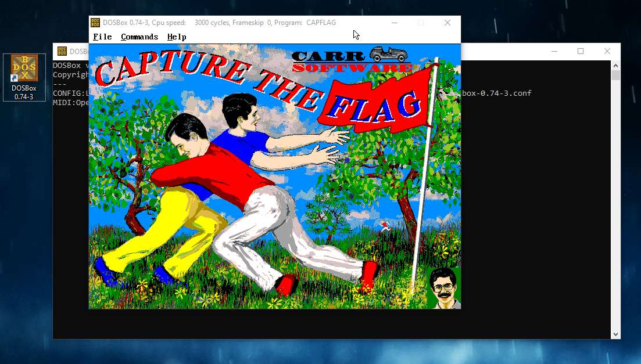Click the mustached portrait on the title screen
Viewport: 641px width, 364px height.
pos(444,288)
